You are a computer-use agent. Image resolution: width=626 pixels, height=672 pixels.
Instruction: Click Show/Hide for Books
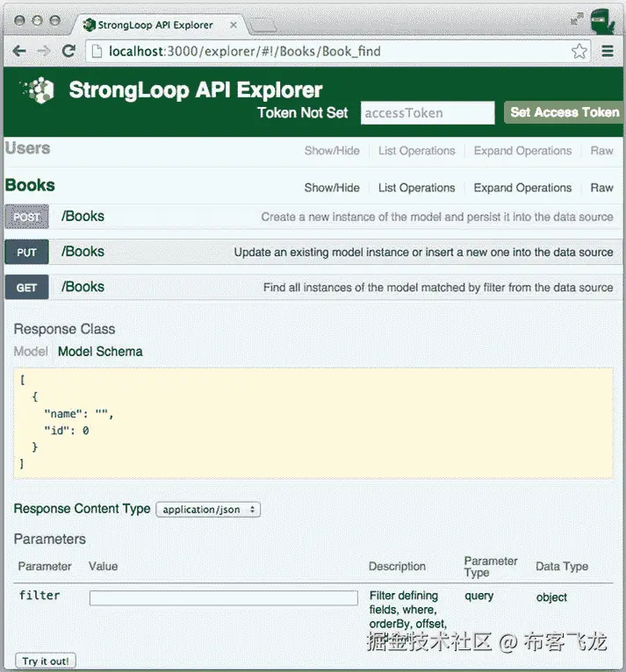(332, 188)
